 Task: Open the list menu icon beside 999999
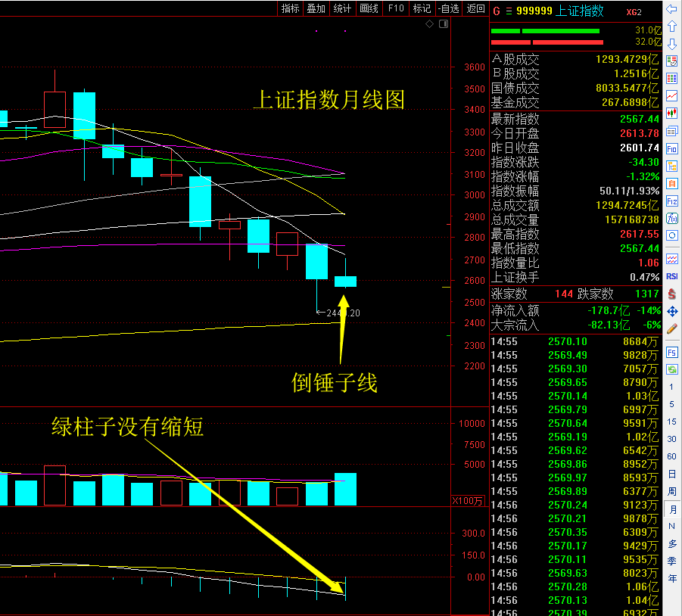[509, 11]
